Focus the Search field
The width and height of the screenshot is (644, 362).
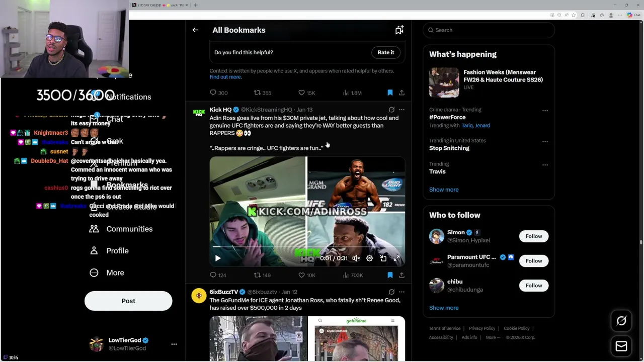[x=489, y=30]
